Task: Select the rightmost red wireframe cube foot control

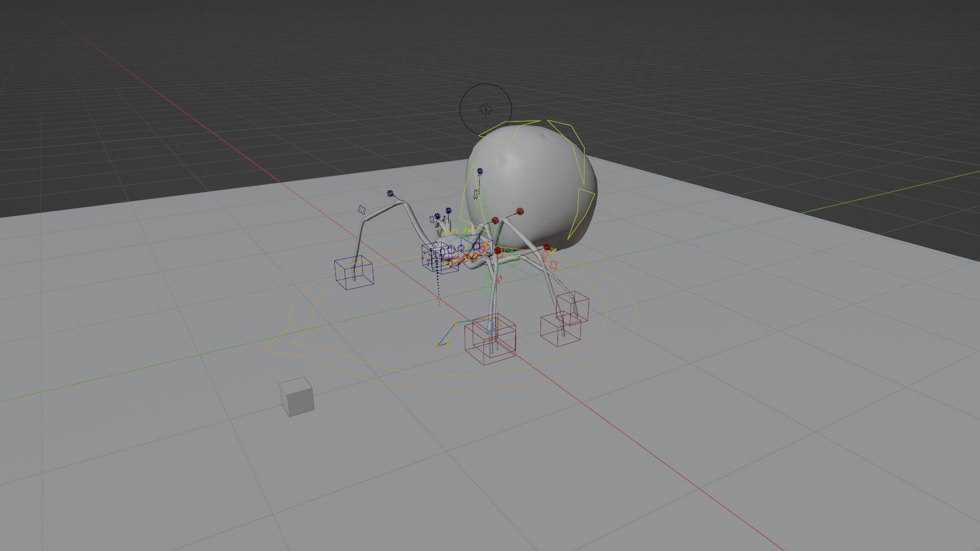Action: [x=573, y=308]
